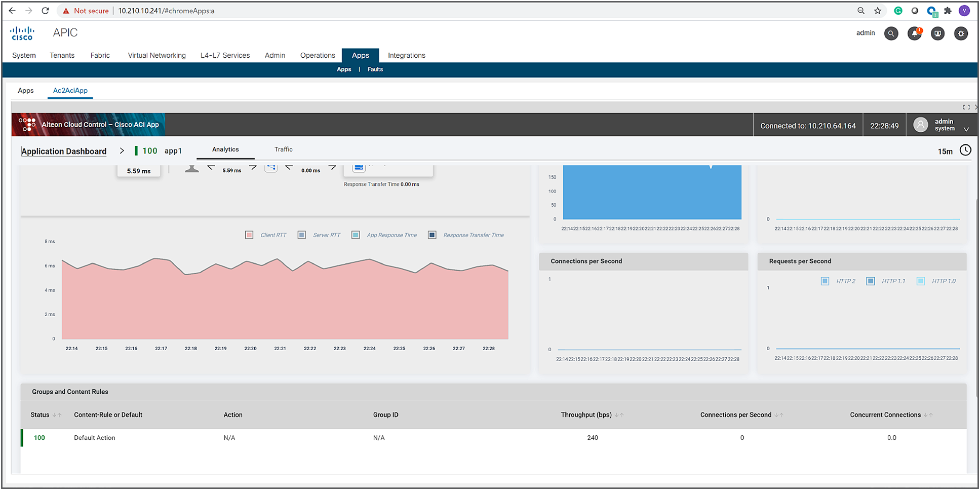Open the System menu
Viewport: 980px width, 490px height.
[x=24, y=55]
